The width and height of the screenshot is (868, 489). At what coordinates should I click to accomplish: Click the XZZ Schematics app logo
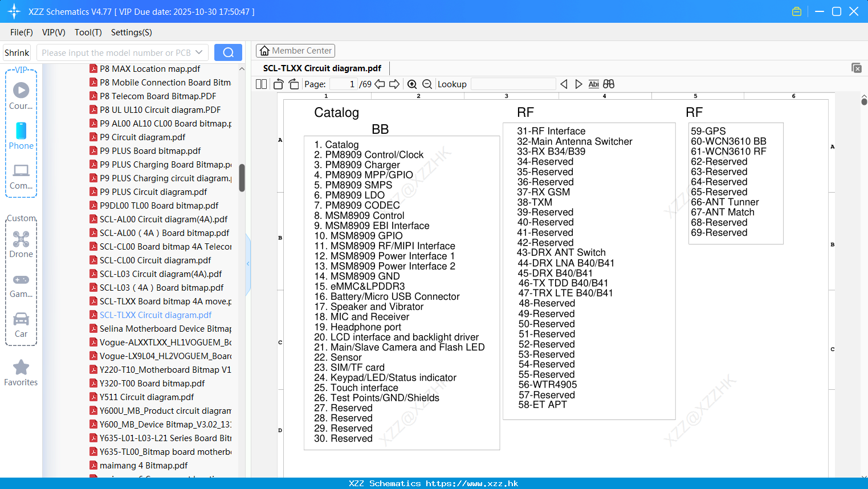tap(14, 11)
